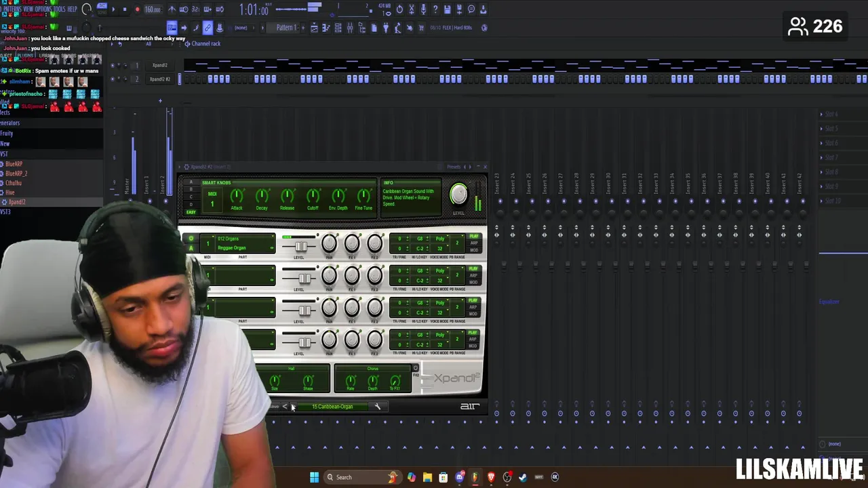The width and height of the screenshot is (868, 488).
Task: Toggle PLAY mode for the second part
Action: click(473, 268)
